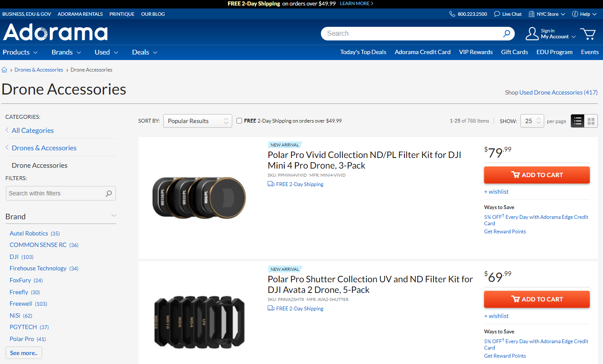This screenshot has width=603, height=364.
Task: Click the search magnifier icon in the header
Action: coord(507,33)
